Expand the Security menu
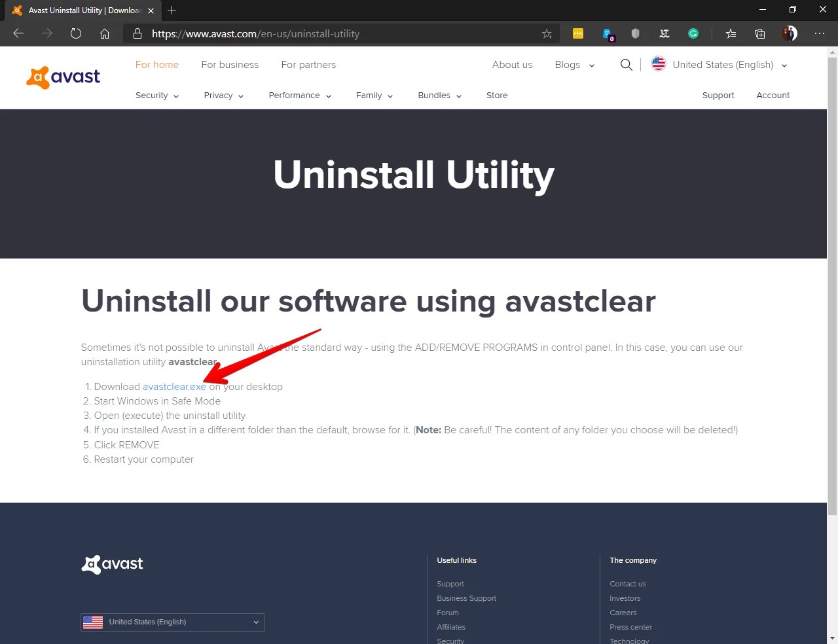 pos(157,96)
